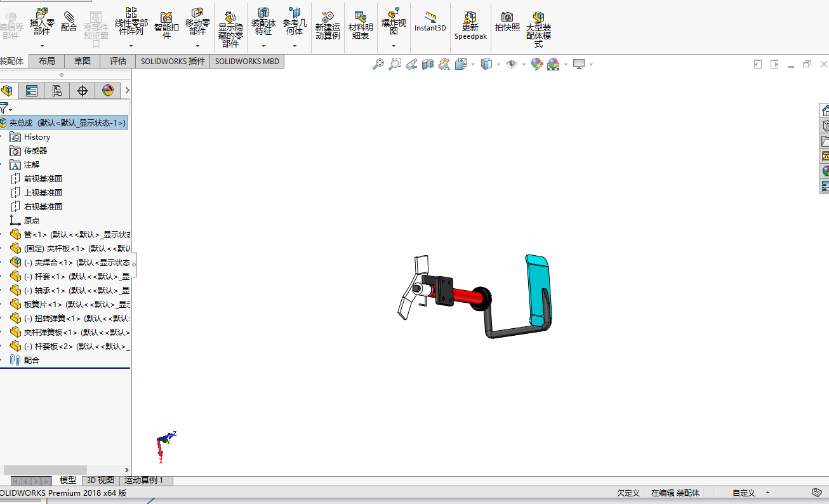Insert a 材料明细表 bill of materials
The height and width of the screenshot is (504, 829).
(x=361, y=25)
